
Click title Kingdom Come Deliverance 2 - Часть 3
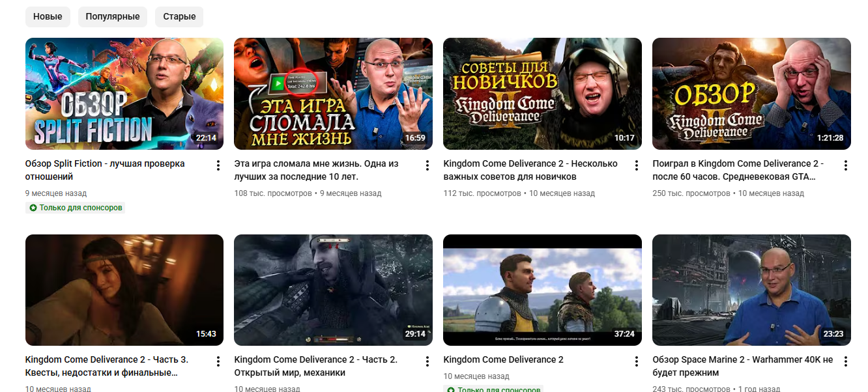pyautogui.click(x=107, y=366)
